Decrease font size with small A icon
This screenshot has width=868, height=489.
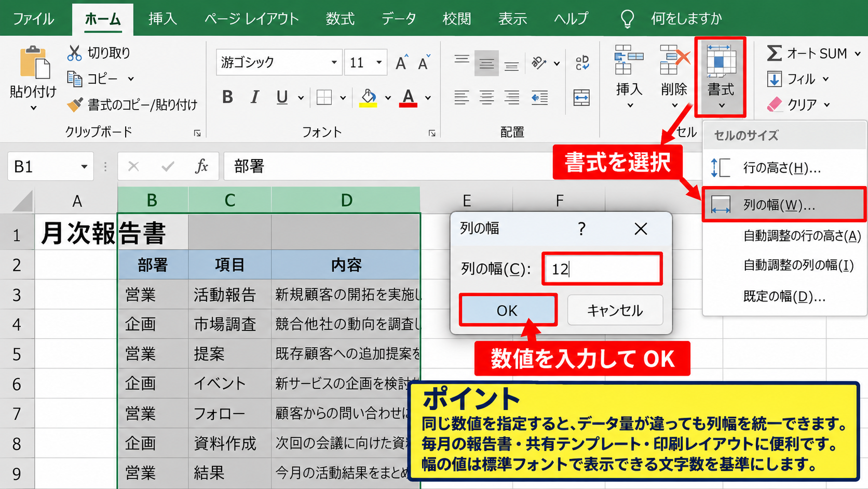(424, 62)
